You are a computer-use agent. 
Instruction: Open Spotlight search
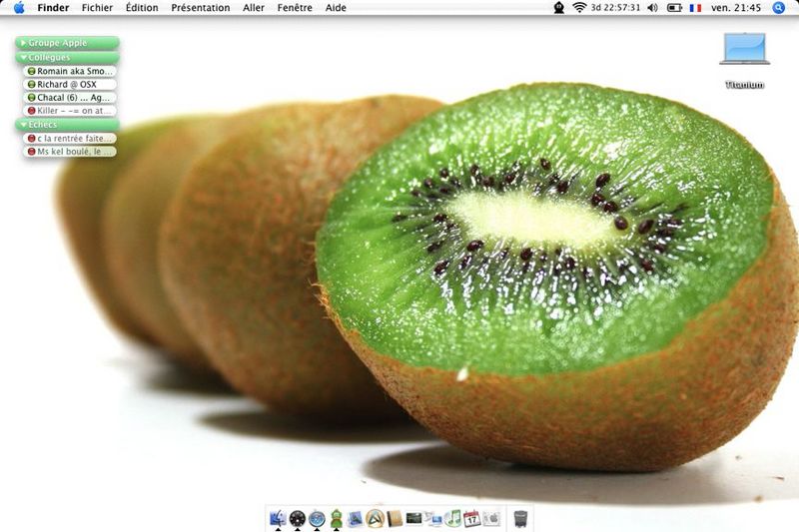(779, 8)
